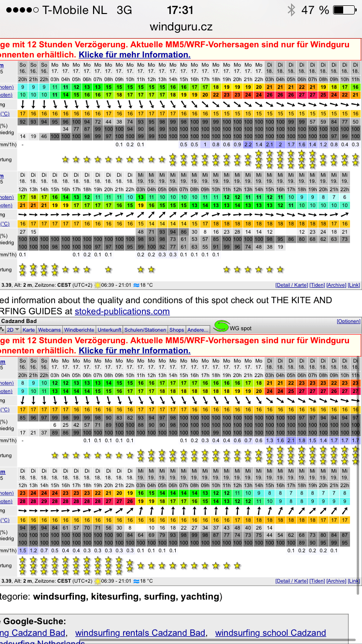362x644 pixels.
Task: Open 'windsurfing rentals Cadzand Bad' search link
Action: tap(140, 632)
